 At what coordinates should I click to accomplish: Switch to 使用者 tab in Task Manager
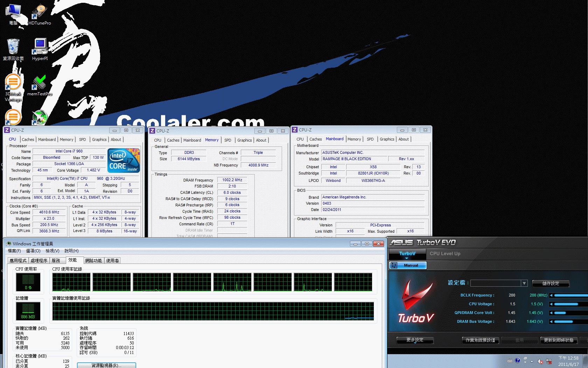pos(112,260)
